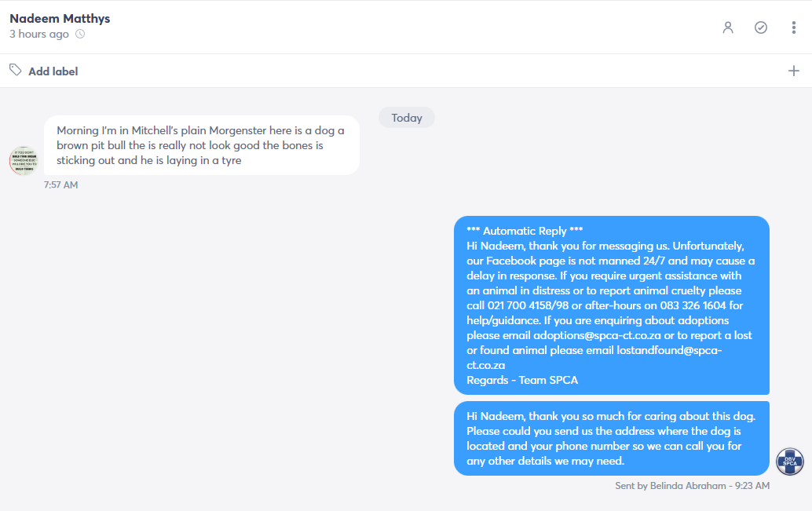Open the three-dot more options menu
Viewport: 812px width, 511px height.
pos(793,27)
